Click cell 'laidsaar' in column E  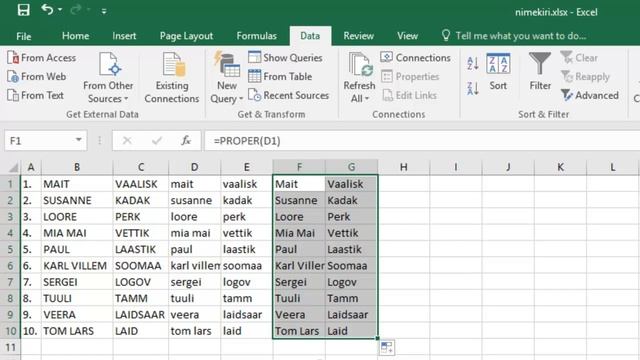point(247,315)
